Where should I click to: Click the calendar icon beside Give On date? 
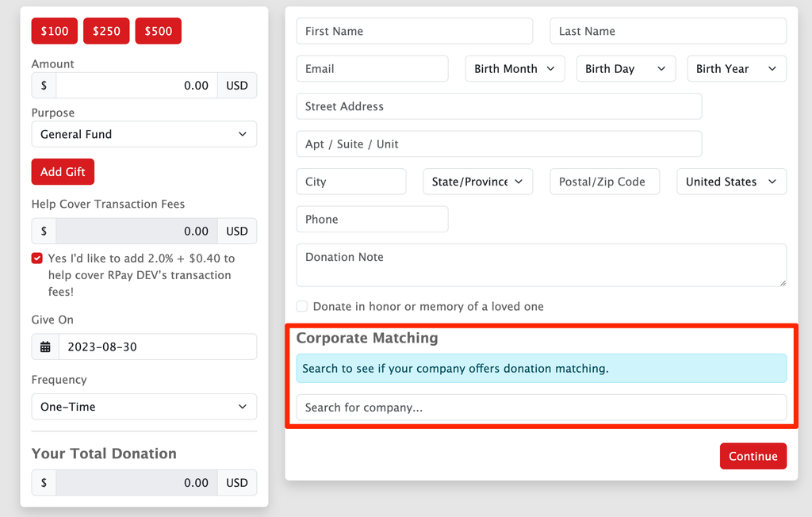(x=45, y=347)
